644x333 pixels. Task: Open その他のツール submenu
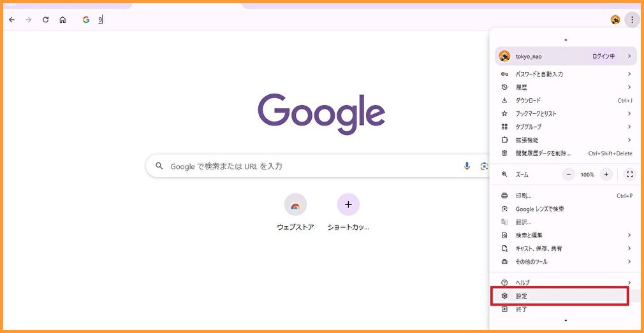[x=566, y=262]
